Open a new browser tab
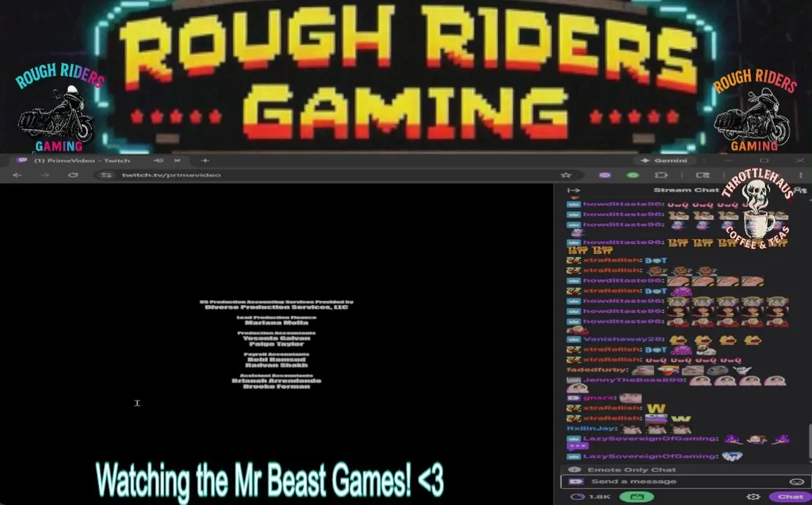This screenshot has height=505, width=812. (204, 161)
